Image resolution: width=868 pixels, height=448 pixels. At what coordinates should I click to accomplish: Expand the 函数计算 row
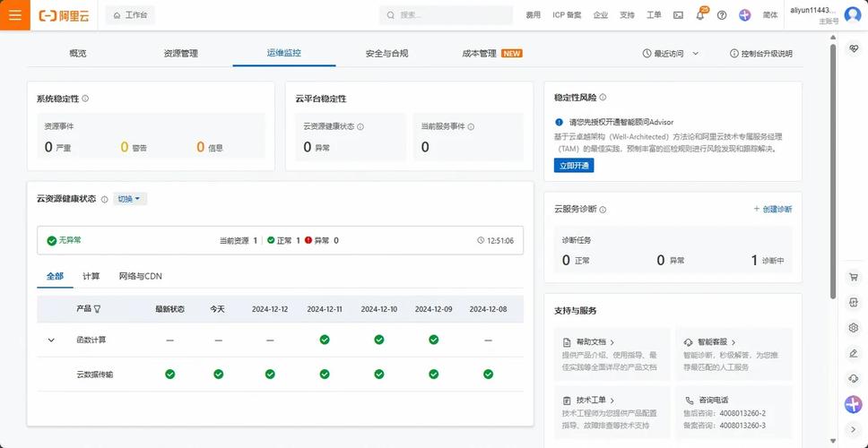[51, 340]
